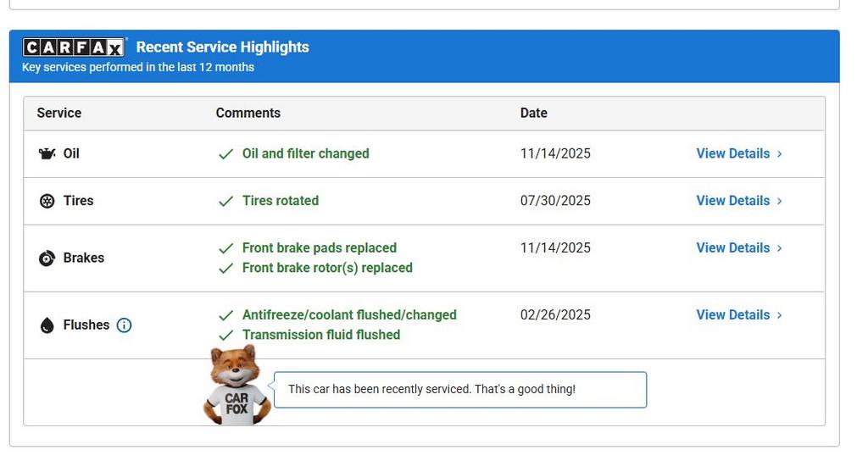Click the Date column header
The height and width of the screenshot is (461, 868).
(534, 113)
